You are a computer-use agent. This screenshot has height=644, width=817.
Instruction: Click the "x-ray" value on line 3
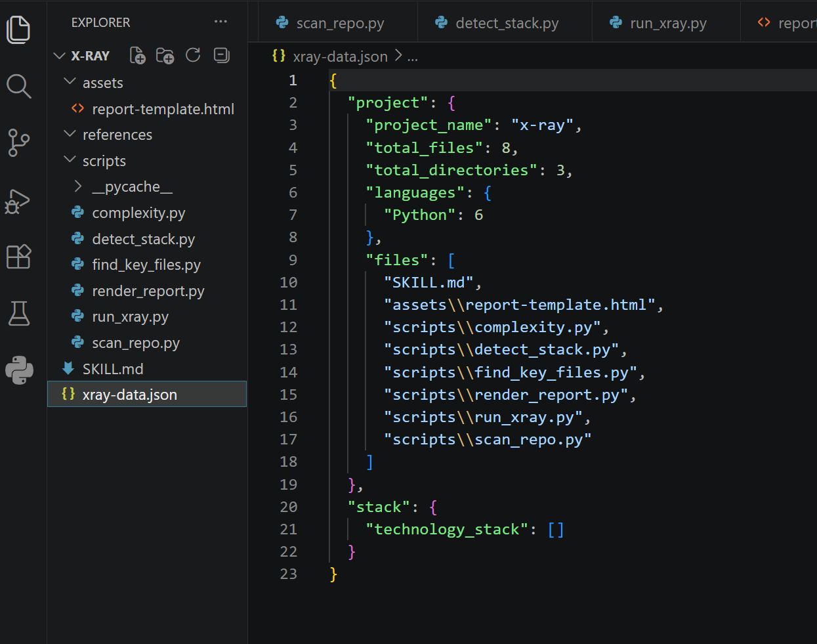[542, 125]
